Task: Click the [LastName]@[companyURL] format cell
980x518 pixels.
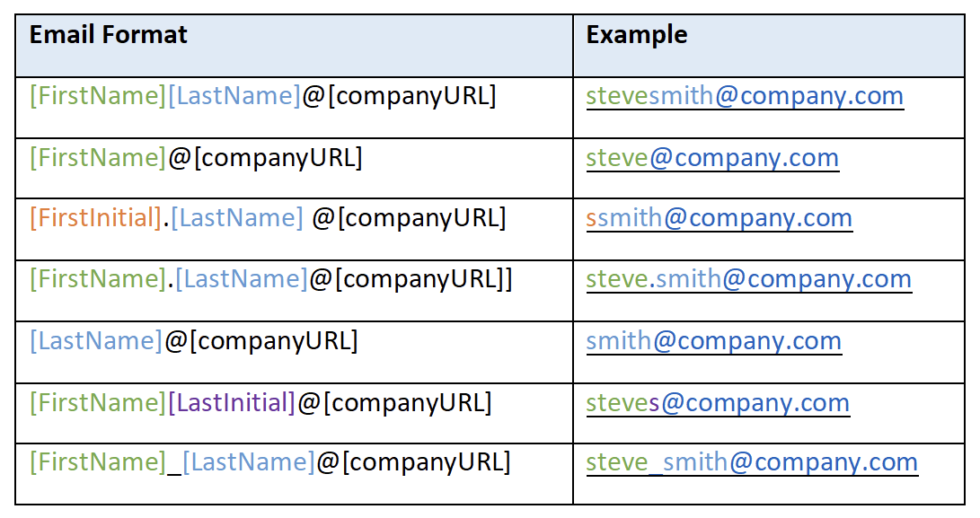Action: (294, 353)
